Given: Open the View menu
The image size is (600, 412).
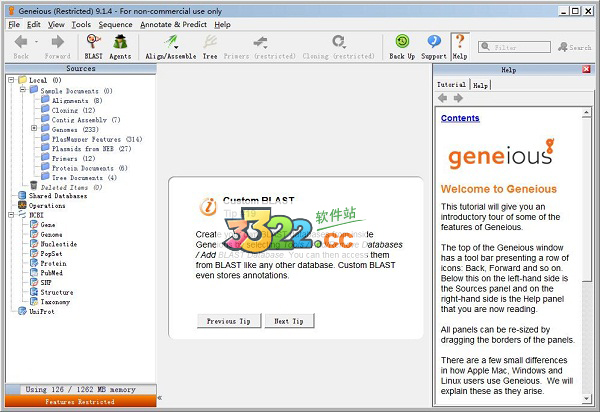Looking at the screenshot, I should coord(56,24).
